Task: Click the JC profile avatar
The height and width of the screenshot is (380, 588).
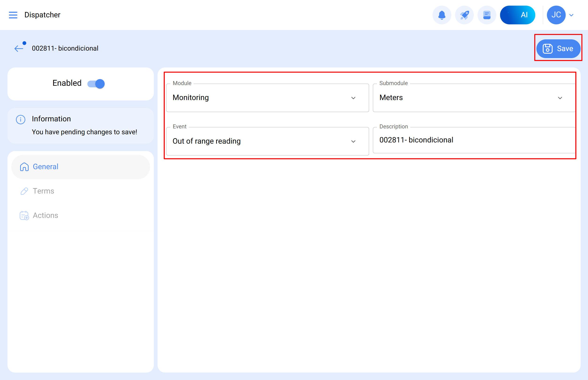Action: pyautogui.click(x=556, y=15)
